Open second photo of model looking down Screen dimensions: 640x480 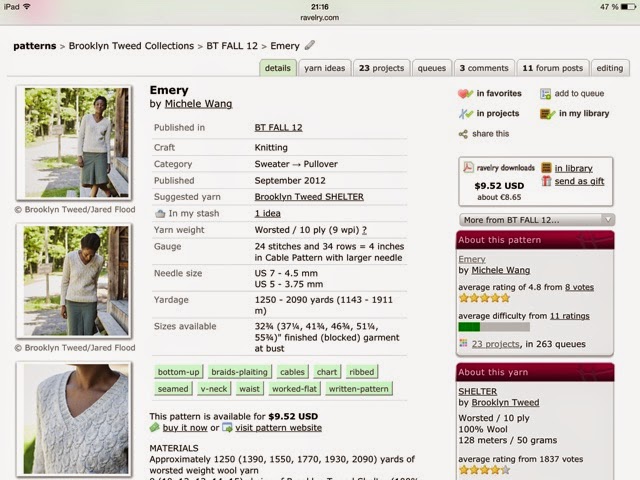point(74,281)
